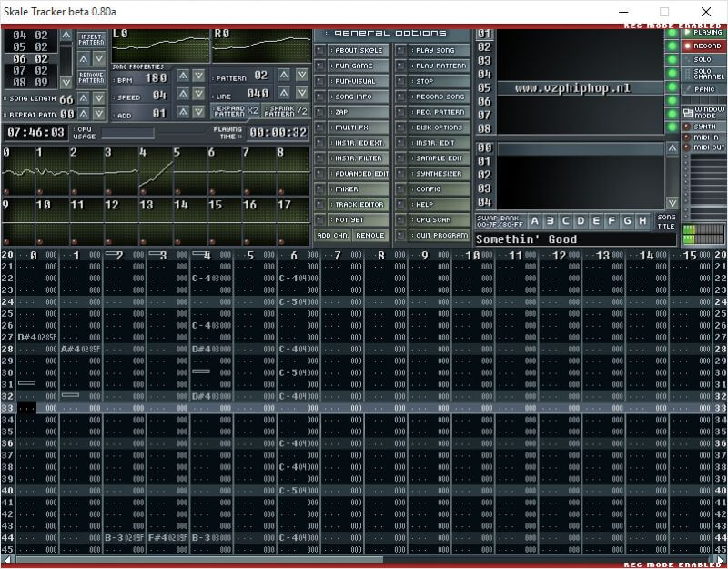Image resolution: width=728 pixels, height=569 pixels.
Task: Hit the Panic button
Action: pos(706,90)
